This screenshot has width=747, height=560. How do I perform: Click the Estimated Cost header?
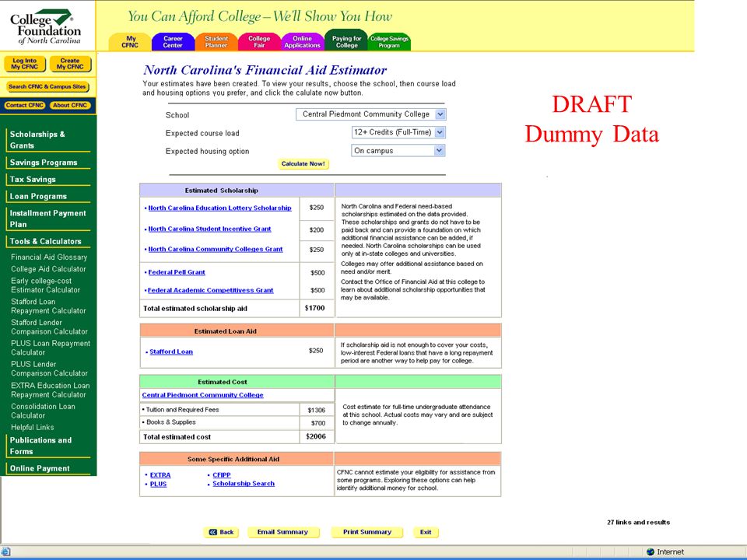tap(223, 382)
